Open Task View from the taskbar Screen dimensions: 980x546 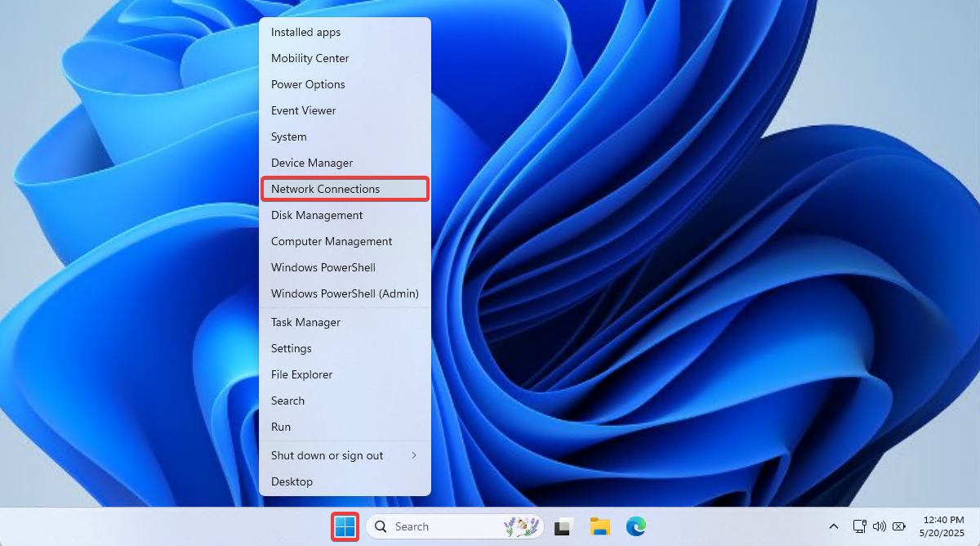click(x=563, y=527)
